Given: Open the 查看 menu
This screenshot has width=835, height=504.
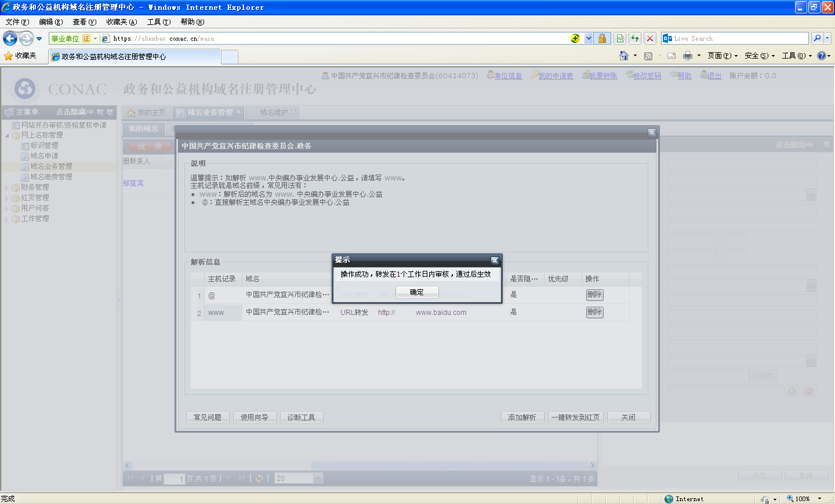Looking at the screenshot, I should click(84, 22).
